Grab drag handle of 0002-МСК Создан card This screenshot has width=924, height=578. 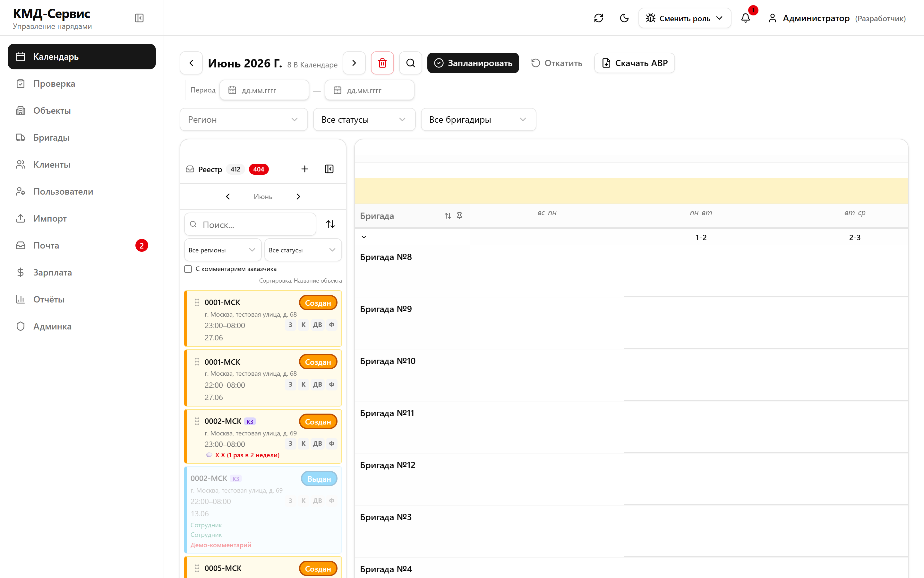point(197,421)
